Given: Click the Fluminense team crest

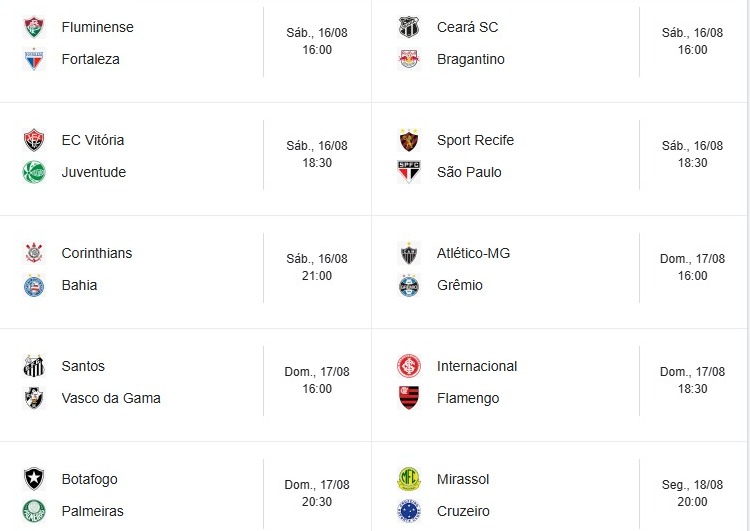Looking at the screenshot, I should click(34, 27).
